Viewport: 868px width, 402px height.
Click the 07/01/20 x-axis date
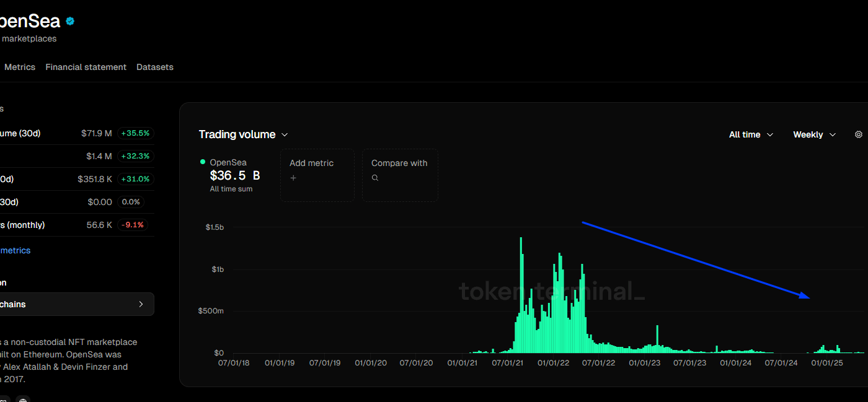pos(416,363)
